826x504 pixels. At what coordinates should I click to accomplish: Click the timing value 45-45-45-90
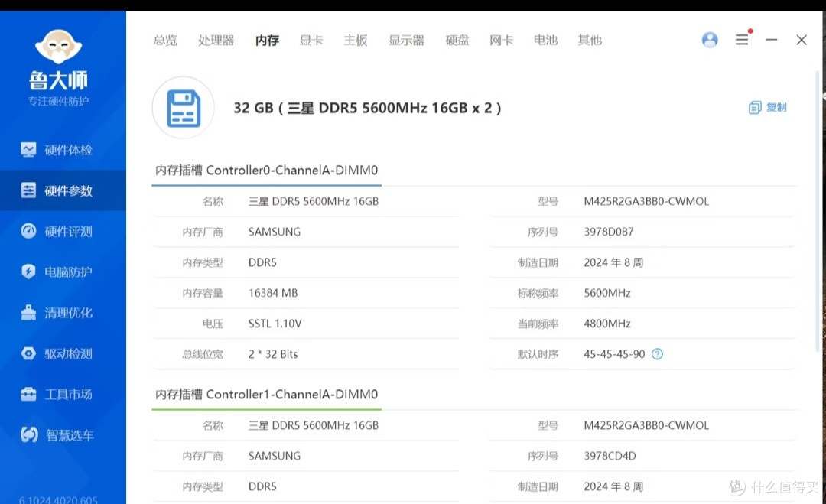click(x=614, y=354)
